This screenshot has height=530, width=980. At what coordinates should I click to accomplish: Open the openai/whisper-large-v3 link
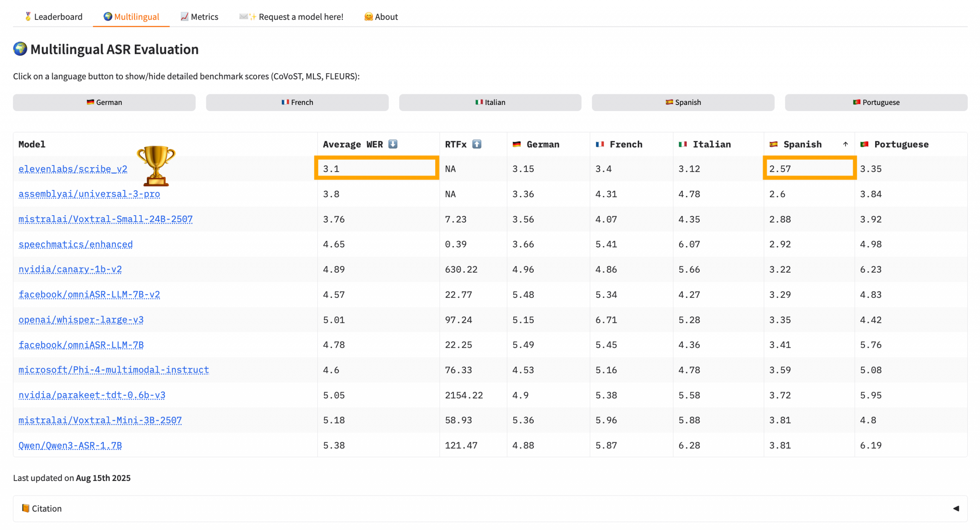tap(81, 320)
